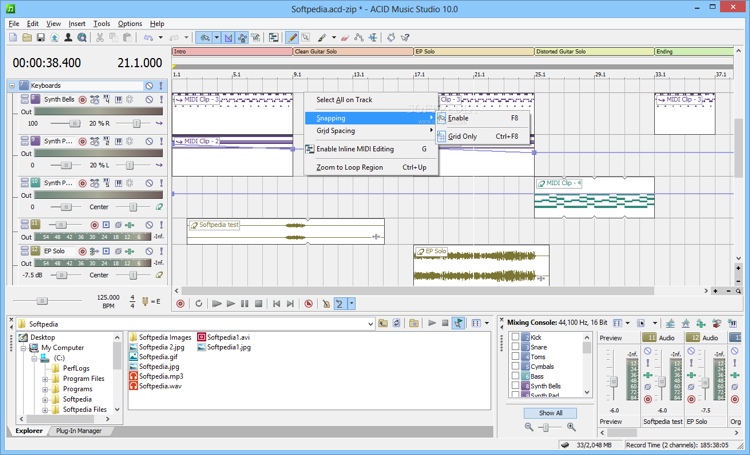
Task: Switch to the Plug-In Manager tab
Action: [79, 431]
